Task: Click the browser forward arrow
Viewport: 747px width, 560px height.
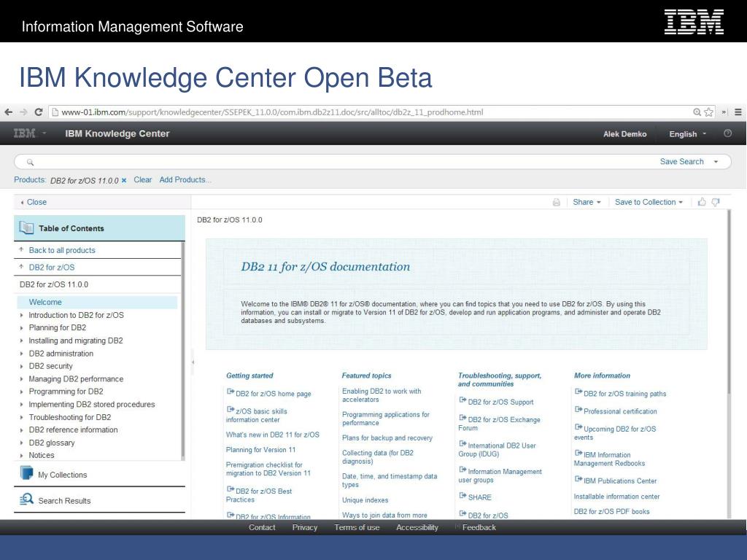Action: point(23,112)
